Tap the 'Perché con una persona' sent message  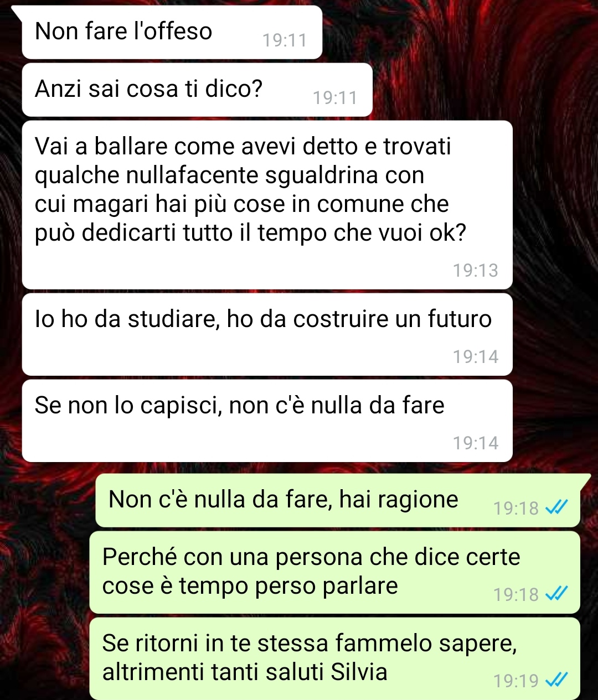coord(334,572)
